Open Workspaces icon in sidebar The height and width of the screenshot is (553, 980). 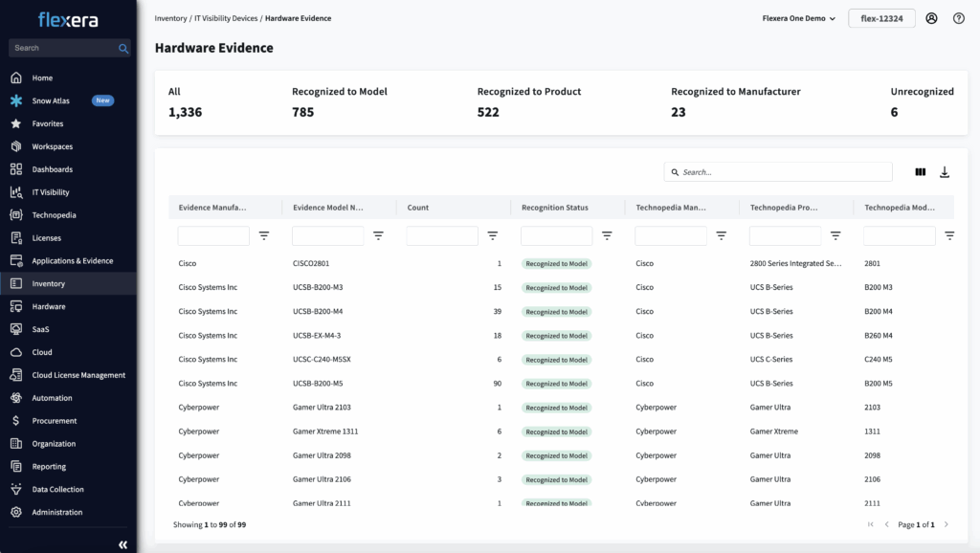[x=16, y=146]
